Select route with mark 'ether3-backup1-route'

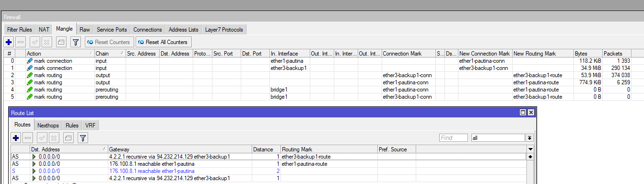point(269,157)
